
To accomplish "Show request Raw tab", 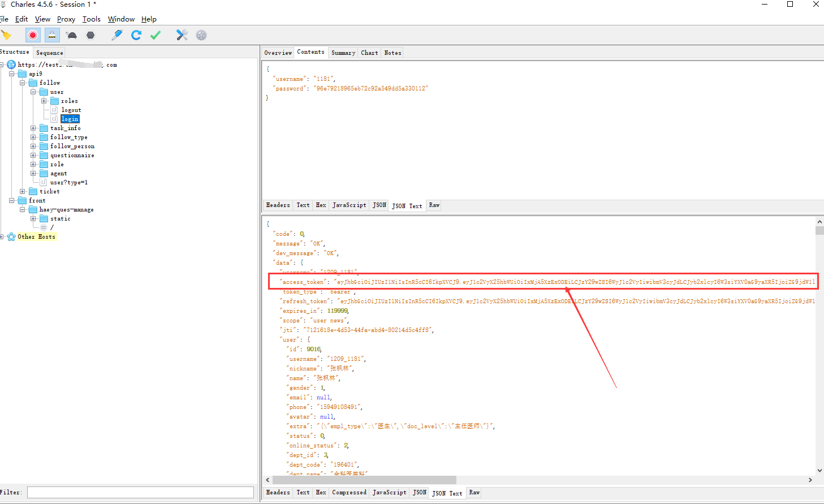I will pos(434,205).
